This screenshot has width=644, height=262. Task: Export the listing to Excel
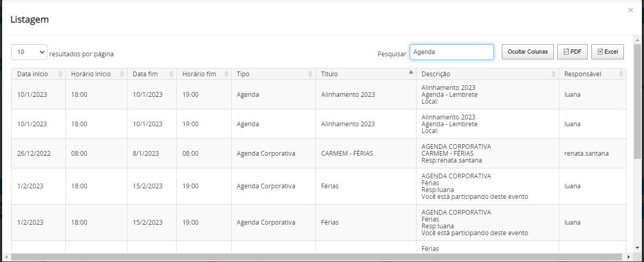[608, 52]
